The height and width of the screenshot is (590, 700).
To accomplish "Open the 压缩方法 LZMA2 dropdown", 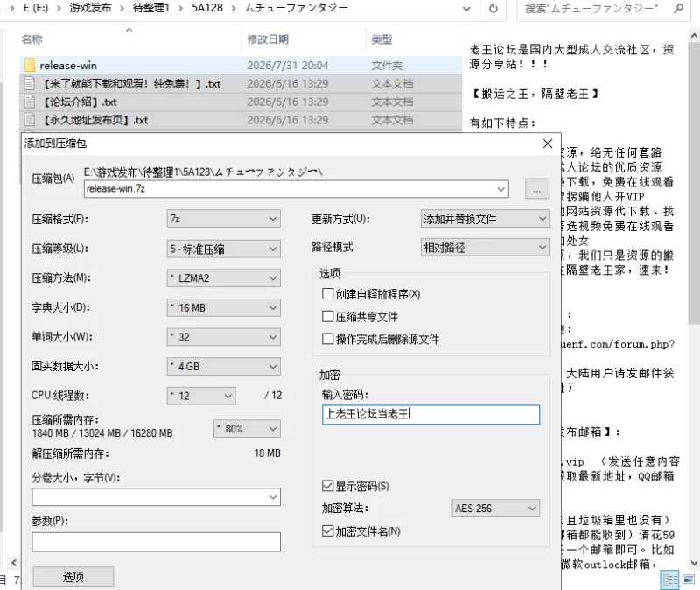I will click(224, 278).
